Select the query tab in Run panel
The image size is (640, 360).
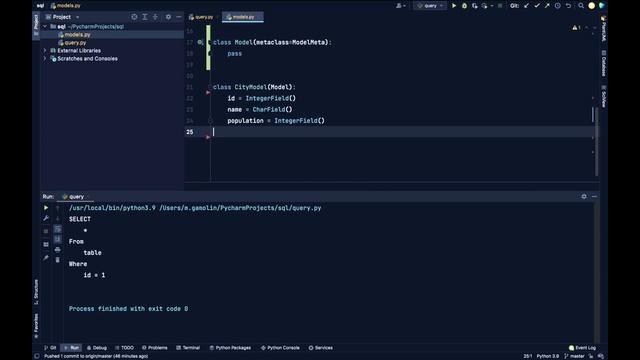[76, 196]
